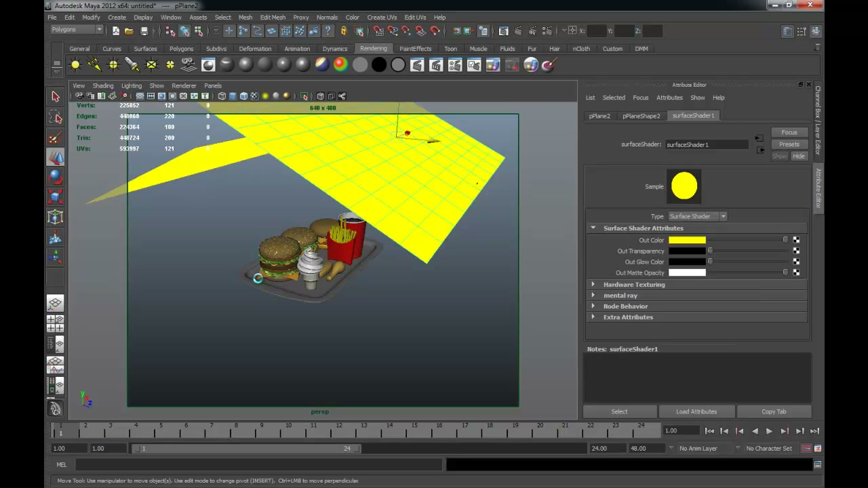The height and width of the screenshot is (488, 868).
Task: Save the scene with the floppy disk icon
Action: coord(144,30)
